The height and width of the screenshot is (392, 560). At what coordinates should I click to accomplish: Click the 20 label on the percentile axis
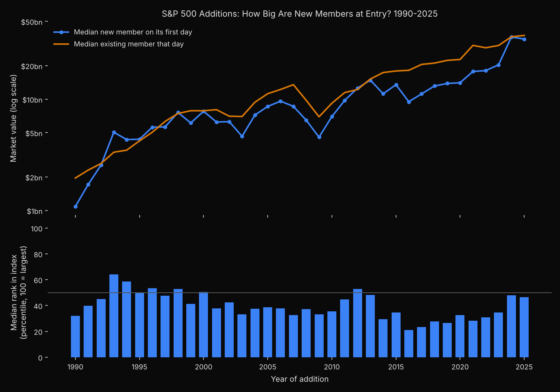pyautogui.click(x=38, y=332)
